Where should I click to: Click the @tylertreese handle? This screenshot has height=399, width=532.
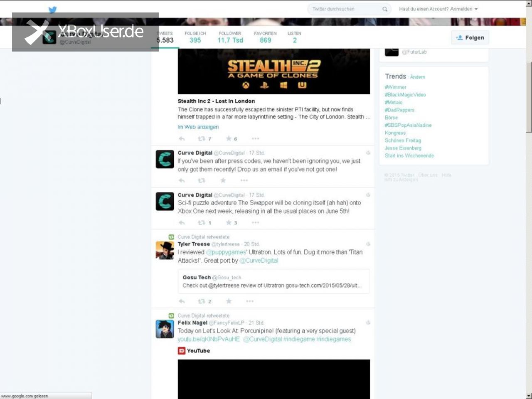click(x=226, y=244)
